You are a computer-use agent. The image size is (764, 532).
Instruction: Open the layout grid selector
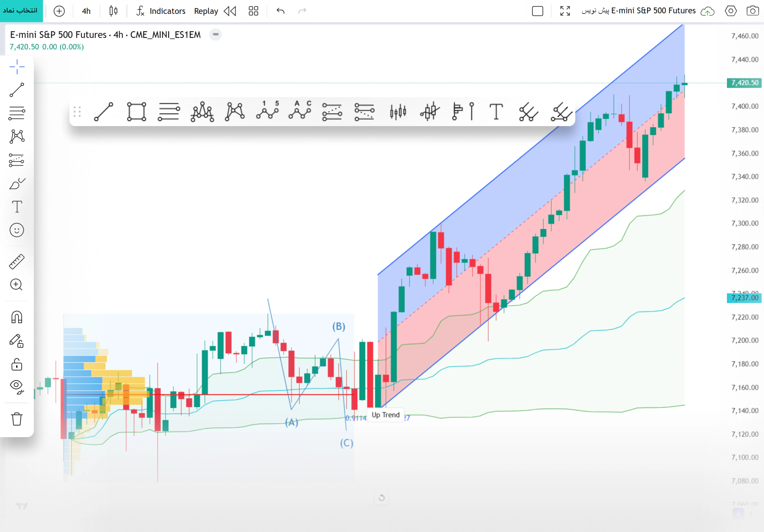click(x=254, y=11)
